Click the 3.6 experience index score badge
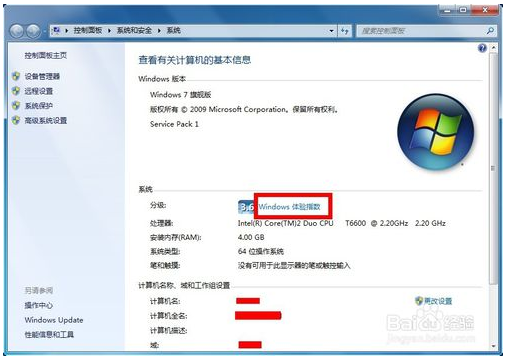508x361 pixels. (246, 207)
